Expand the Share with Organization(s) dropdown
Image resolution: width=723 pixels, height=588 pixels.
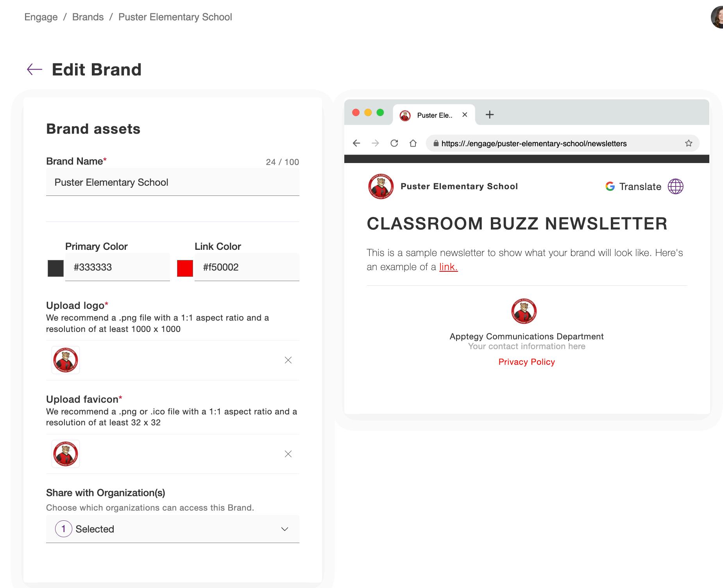click(x=173, y=529)
